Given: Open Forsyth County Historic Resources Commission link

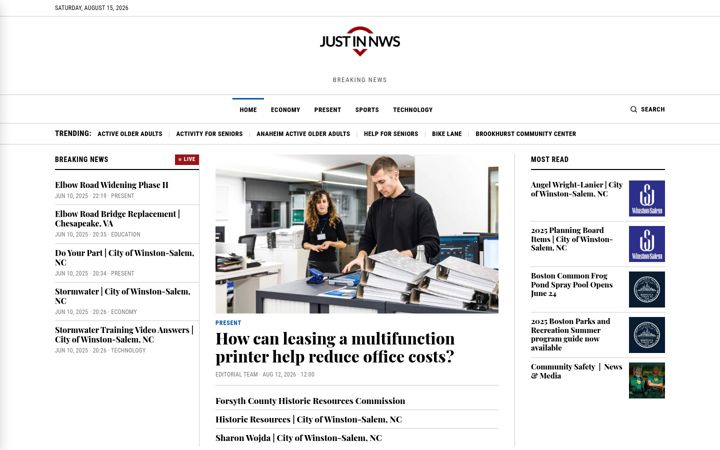Looking at the screenshot, I should 310,401.
